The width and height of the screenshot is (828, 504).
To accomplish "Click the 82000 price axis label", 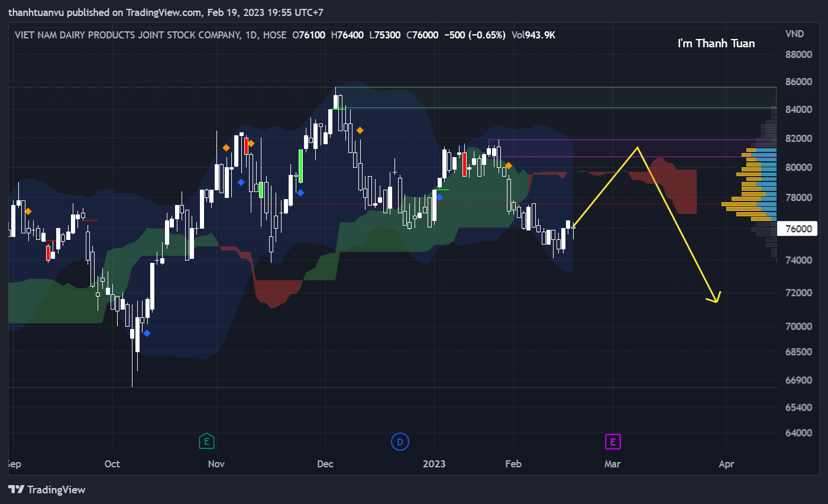I will point(798,138).
